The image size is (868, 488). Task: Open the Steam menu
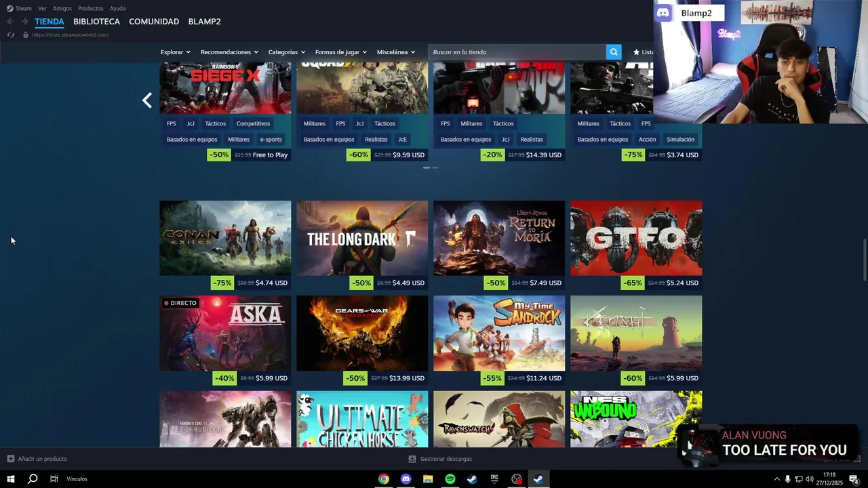point(24,8)
